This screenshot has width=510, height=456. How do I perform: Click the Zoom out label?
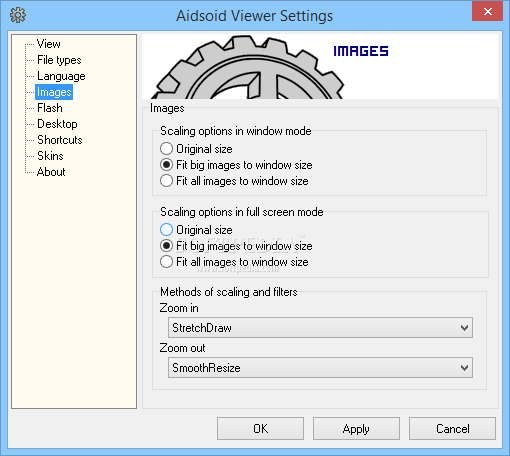tap(182, 348)
